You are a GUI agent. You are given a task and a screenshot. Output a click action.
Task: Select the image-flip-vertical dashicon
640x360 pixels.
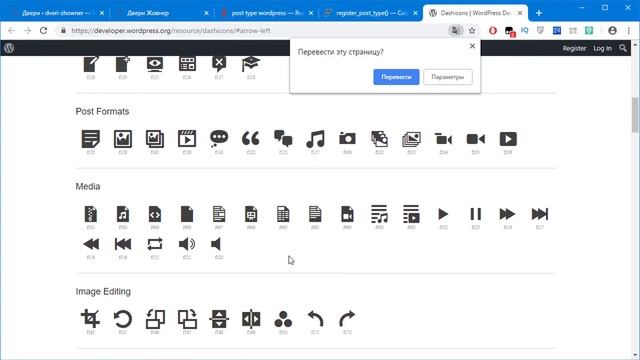pos(219,319)
